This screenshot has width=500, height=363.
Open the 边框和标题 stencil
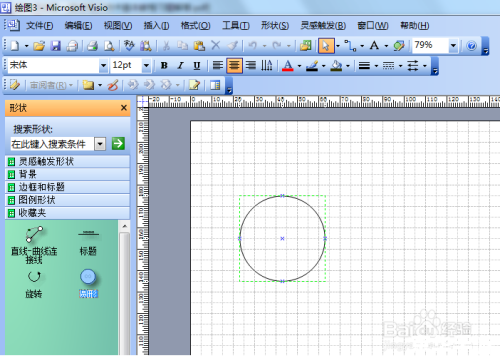click(x=68, y=187)
